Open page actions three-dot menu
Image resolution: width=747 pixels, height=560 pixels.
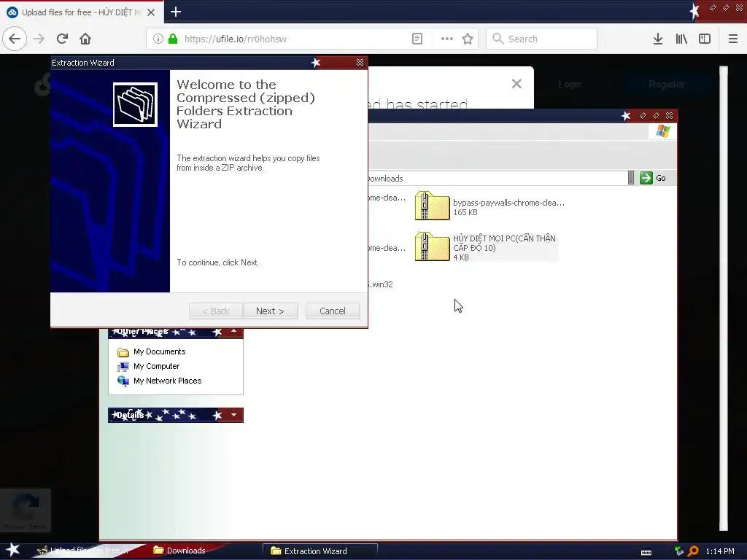pyautogui.click(x=447, y=39)
